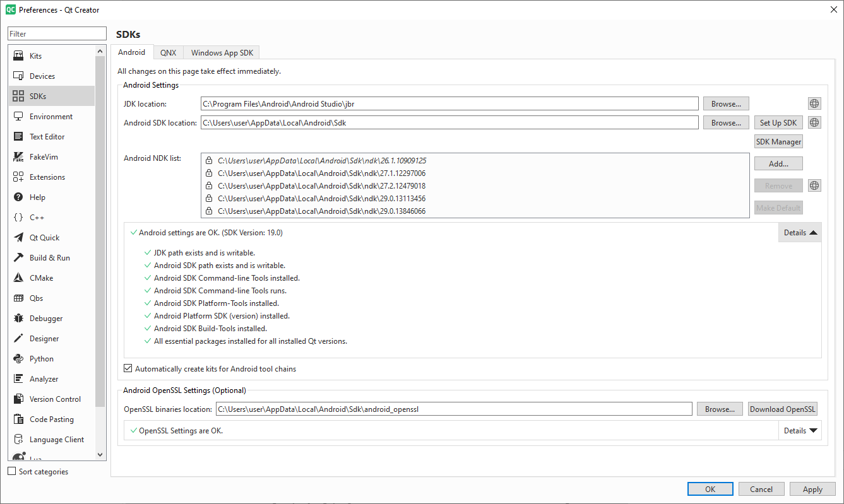Switch to the QNX tab

coord(168,53)
